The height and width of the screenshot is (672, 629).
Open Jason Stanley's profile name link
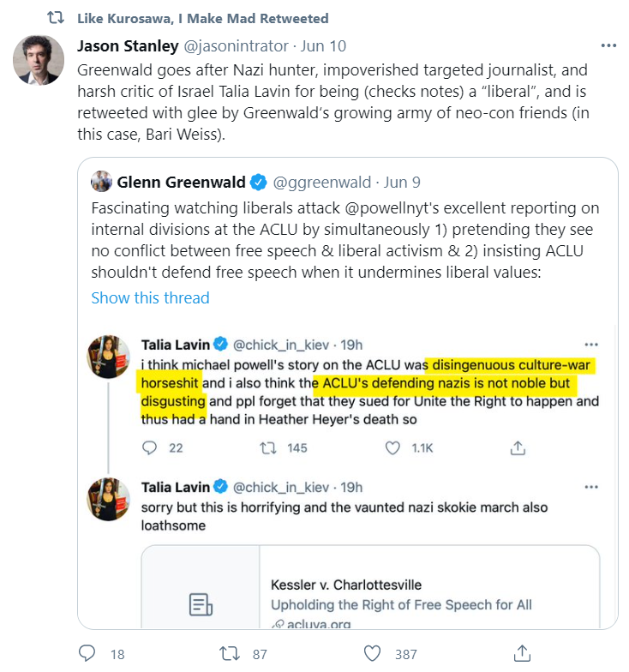[128, 46]
